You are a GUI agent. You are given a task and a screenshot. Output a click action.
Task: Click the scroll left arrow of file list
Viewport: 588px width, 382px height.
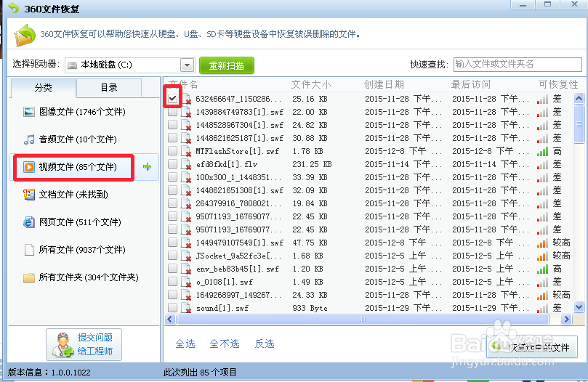(x=170, y=320)
